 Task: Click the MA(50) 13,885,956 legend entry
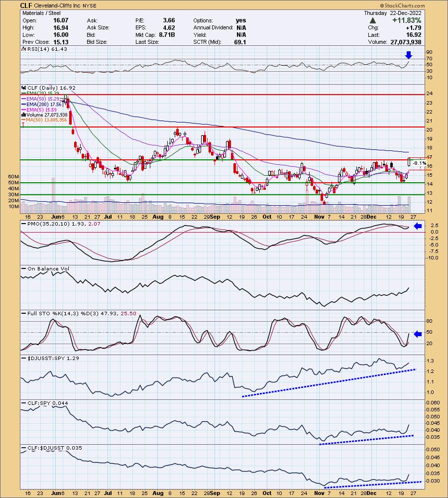point(44,120)
